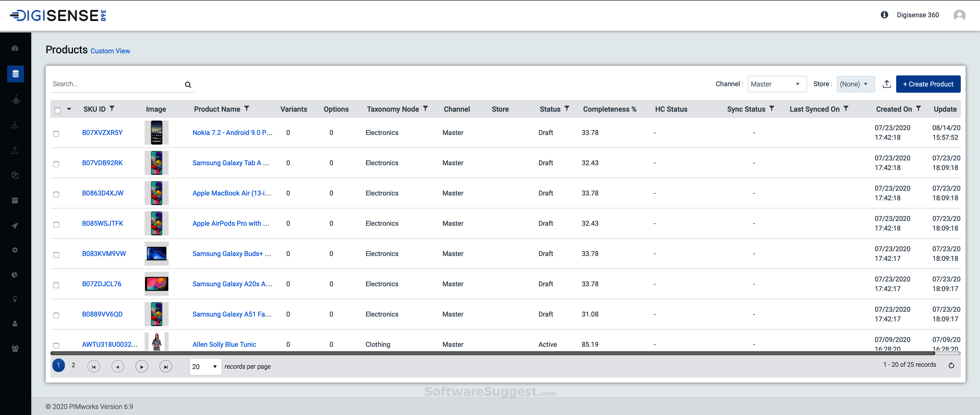Click the rocket icon in sidebar

15,225
